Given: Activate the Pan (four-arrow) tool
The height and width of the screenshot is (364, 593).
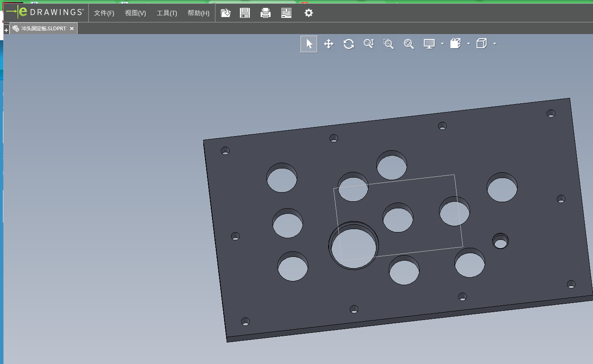Looking at the screenshot, I should coord(329,44).
